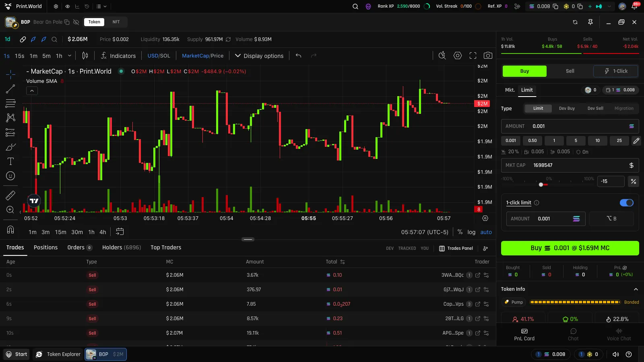Select the 0.50 amount preset
Image resolution: width=644 pixels, height=362 pixels.
533,141
